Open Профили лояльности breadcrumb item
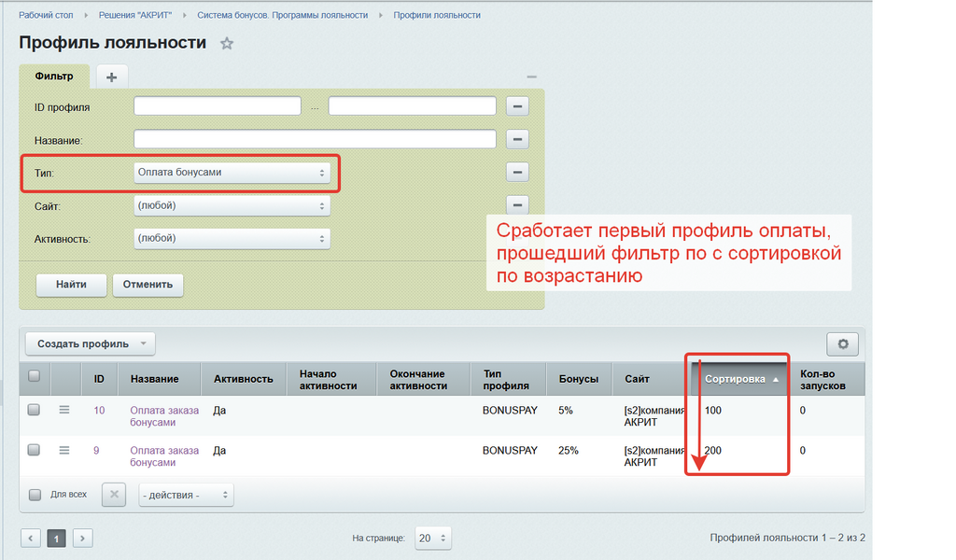Viewport: 956px width, 560px height. [x=437, y=16]
